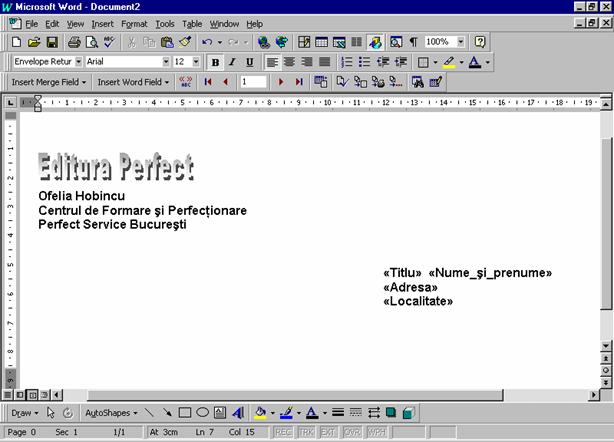Go to the next mail merge record
Image resolution: width=614 pixels, height=442 pixels.
tap(281, 82)
